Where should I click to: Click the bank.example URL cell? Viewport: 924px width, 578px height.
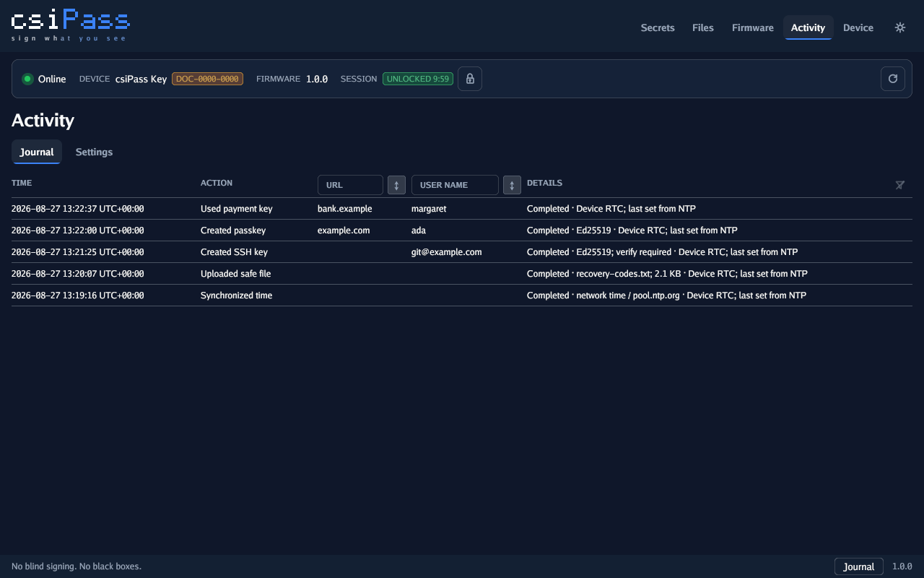click(x=345, y=209)
